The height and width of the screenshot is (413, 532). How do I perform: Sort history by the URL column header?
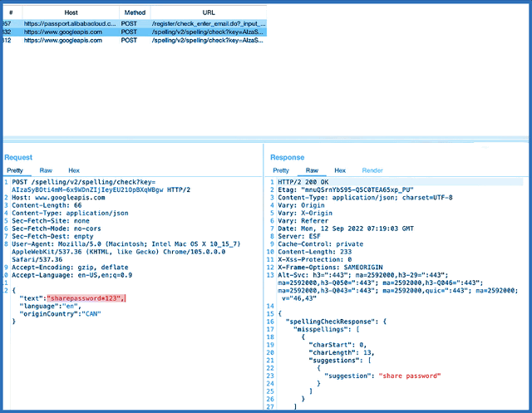point(209,12)
